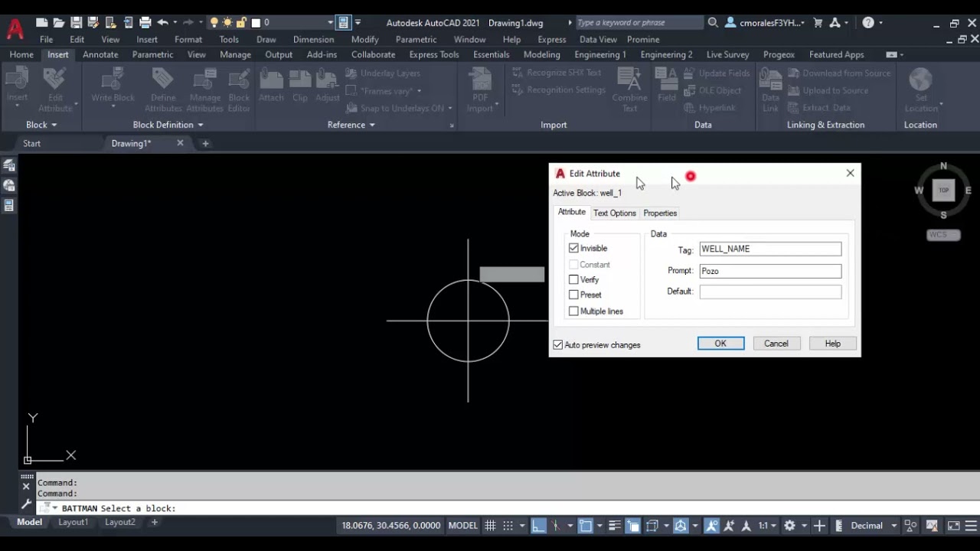Click the Prompt field containing Pozo
This screenshot has height=551, width=980.
(770, 271)
